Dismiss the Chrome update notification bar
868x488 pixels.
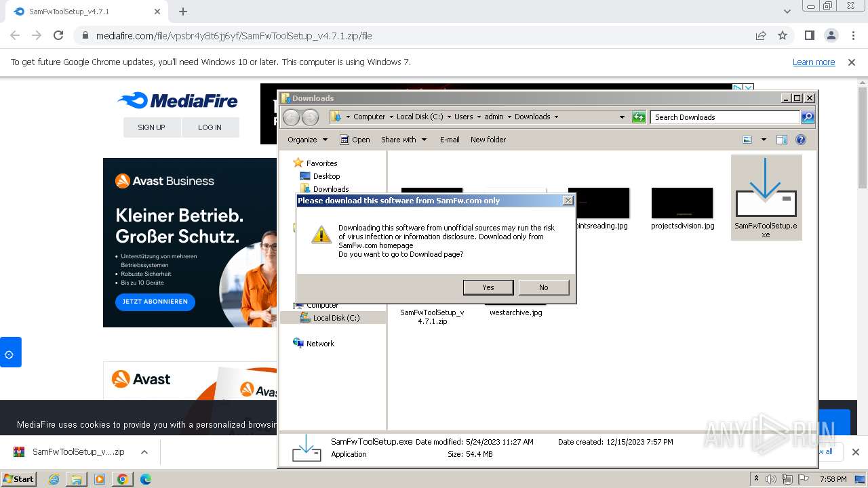852,62
